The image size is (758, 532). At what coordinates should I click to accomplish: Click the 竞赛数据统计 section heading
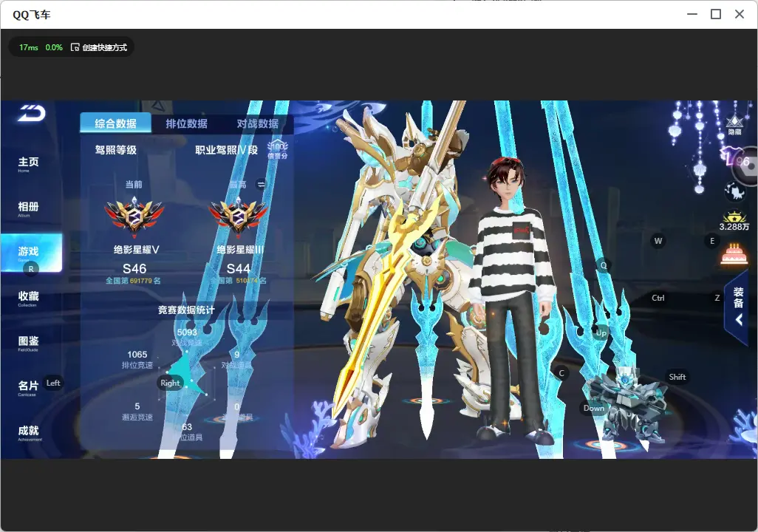point(186,310)
